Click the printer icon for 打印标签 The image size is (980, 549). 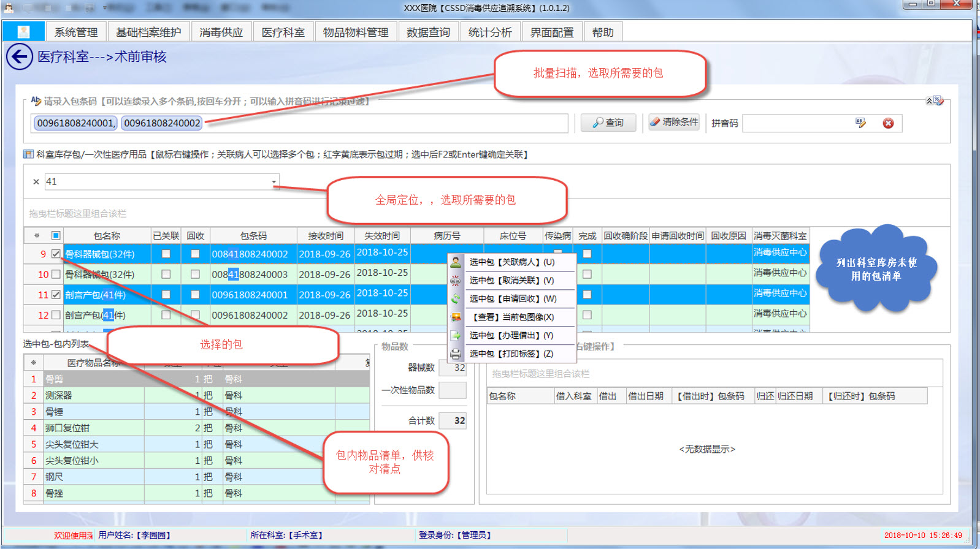pyautogui.click(x=456, y=354)
